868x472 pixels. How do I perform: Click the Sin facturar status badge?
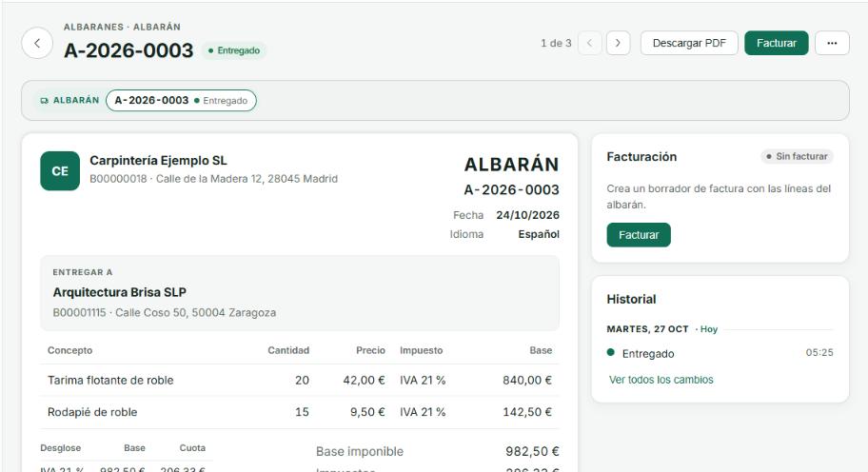point(797,157)
